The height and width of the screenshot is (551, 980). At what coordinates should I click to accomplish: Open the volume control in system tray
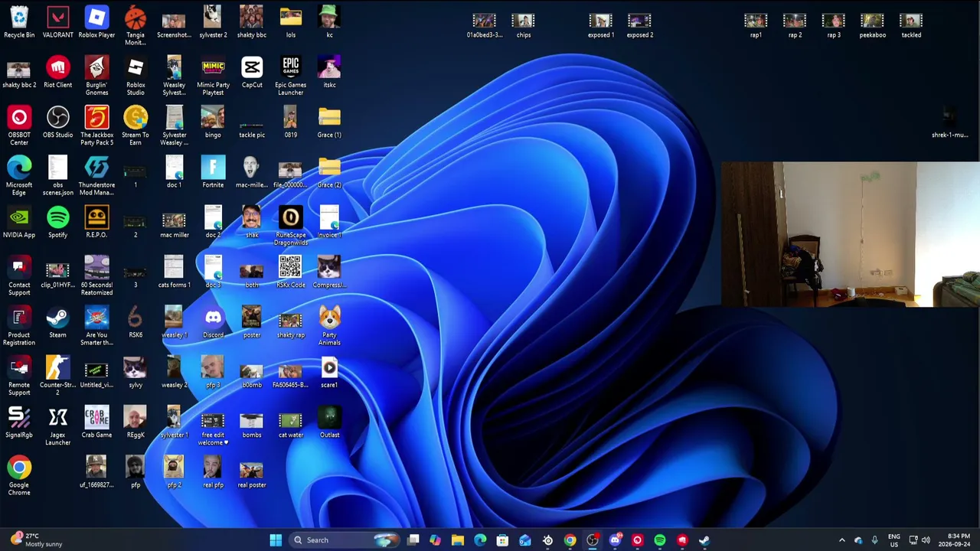[x=926, y=540]
